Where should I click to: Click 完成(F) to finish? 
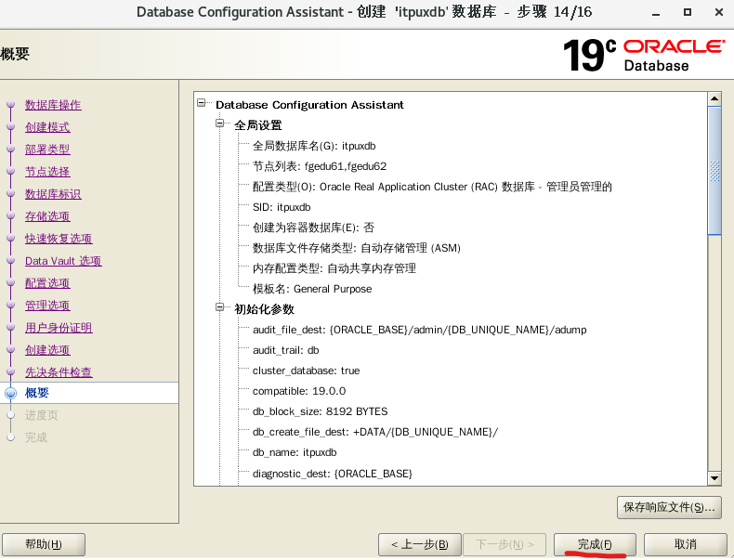pyautogui.click(x=595, y=544)
